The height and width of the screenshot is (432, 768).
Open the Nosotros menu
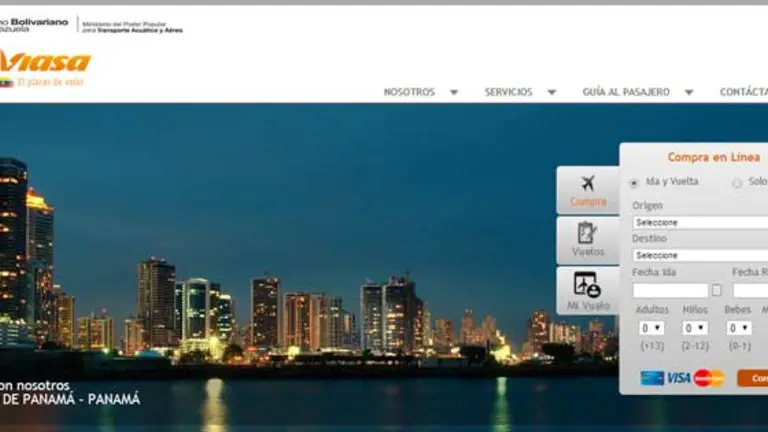tap(420, 92)
